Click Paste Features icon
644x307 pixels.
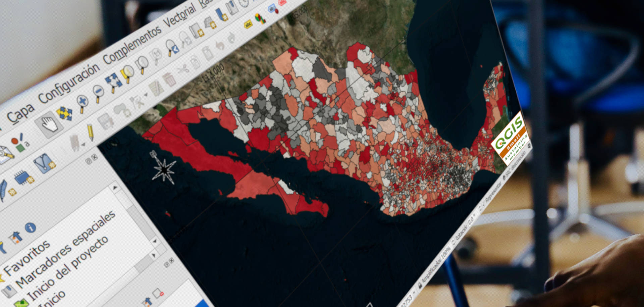point(207,53)
